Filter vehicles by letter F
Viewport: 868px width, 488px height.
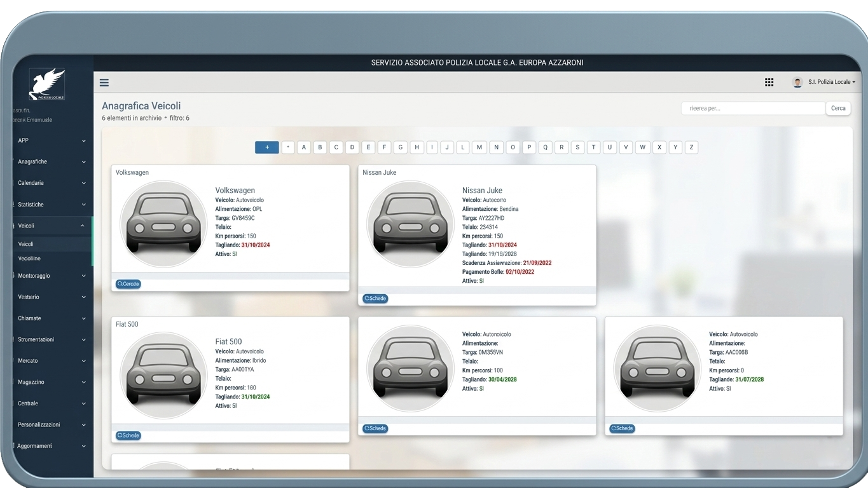tap(384, 147)
